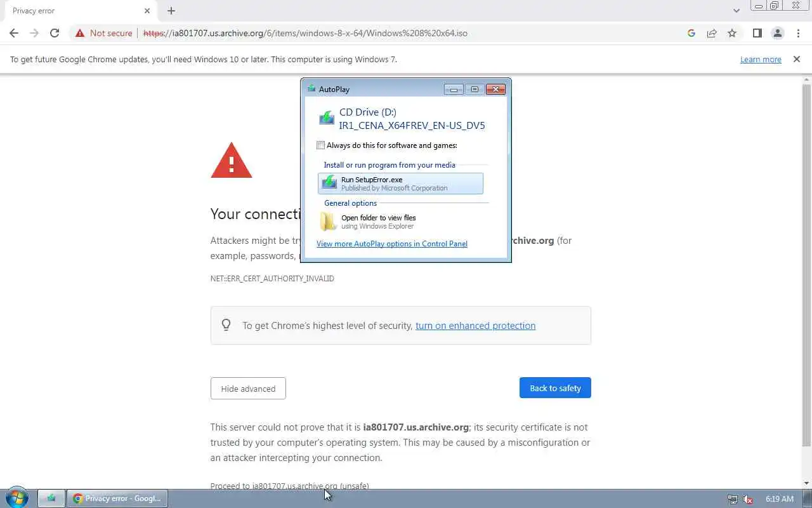
Task: Click Back to safety button
Action: (x=555, y=388)
